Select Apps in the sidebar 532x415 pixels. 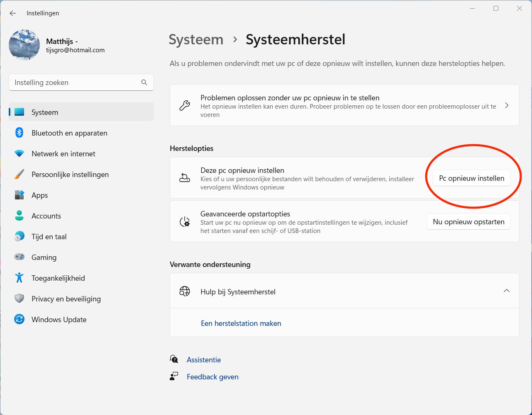[39, 195]
